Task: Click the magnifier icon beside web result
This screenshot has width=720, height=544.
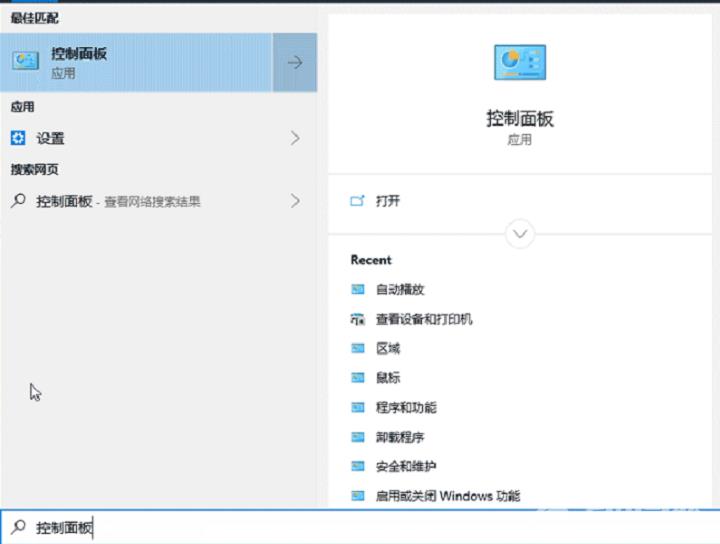Action: (x=18, y=200)
